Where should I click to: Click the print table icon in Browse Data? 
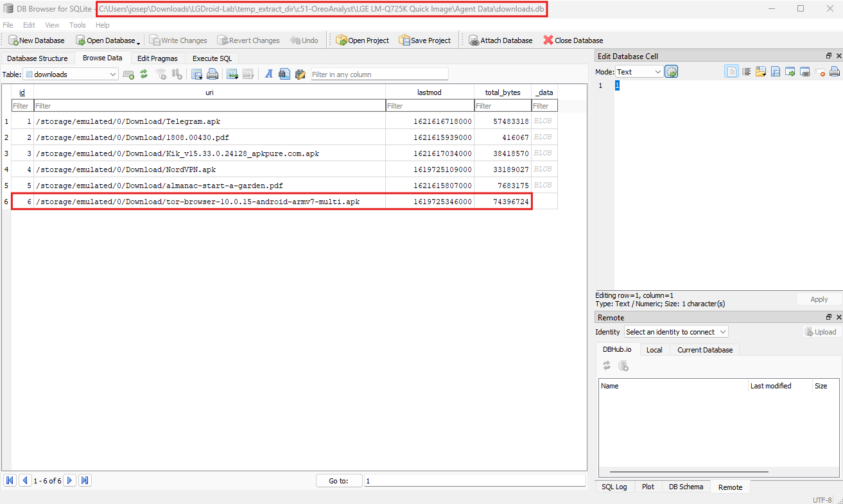pos(213,74)
